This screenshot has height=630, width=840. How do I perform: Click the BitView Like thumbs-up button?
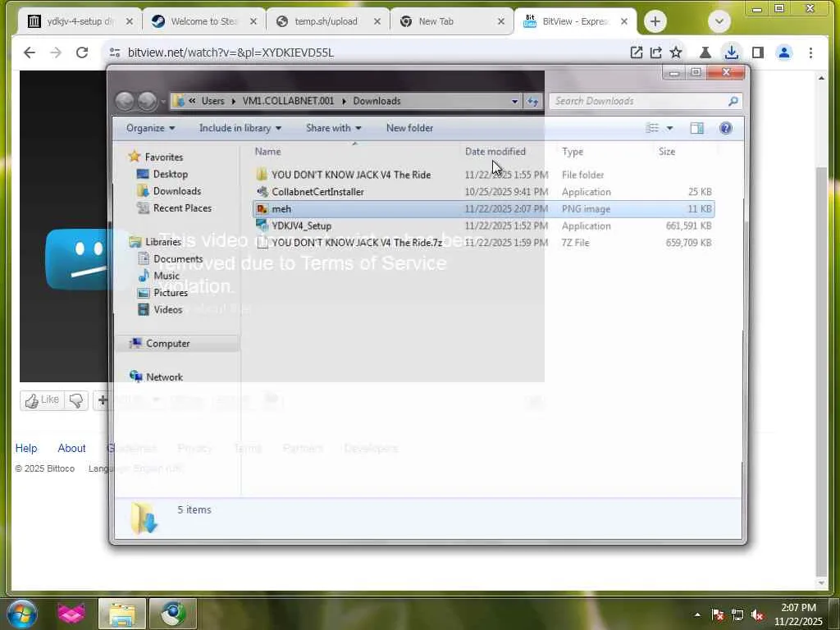[x=43, y=400]
